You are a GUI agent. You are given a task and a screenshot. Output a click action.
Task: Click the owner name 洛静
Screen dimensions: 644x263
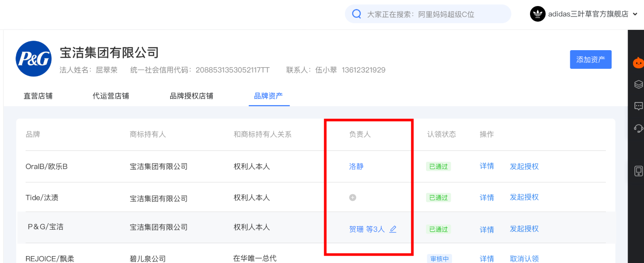pyautogui.click(x=356, y=166)
